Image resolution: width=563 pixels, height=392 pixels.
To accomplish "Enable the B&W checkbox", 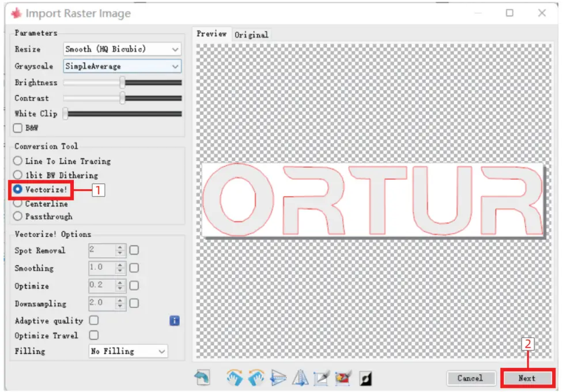I will tap(18, 128).
